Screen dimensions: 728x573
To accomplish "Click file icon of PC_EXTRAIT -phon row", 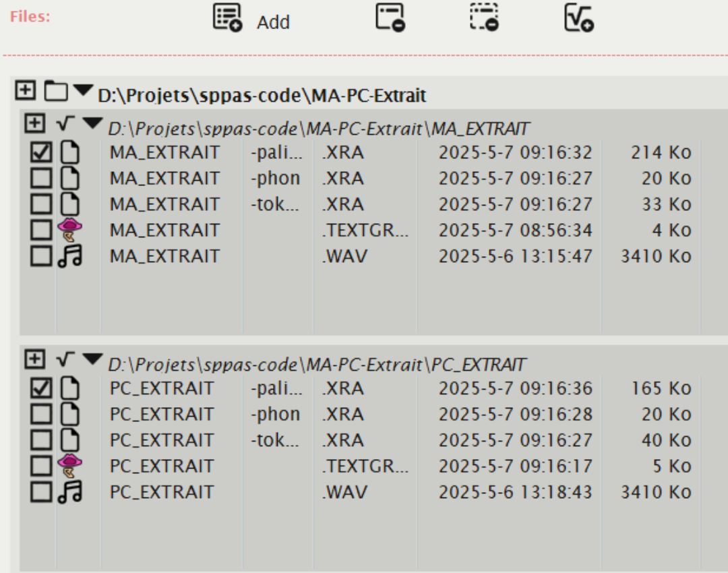I will (70, 414).
